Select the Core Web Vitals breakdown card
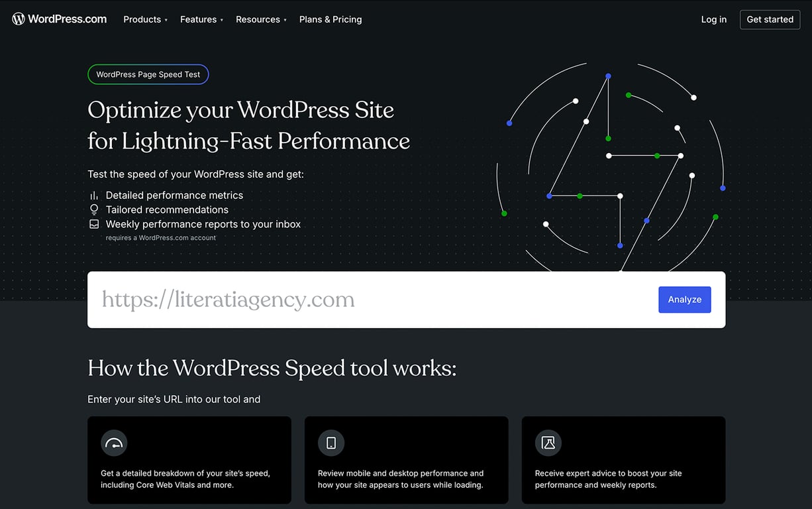Viewport: 812px width, 509px height. [x=189, y=460]
